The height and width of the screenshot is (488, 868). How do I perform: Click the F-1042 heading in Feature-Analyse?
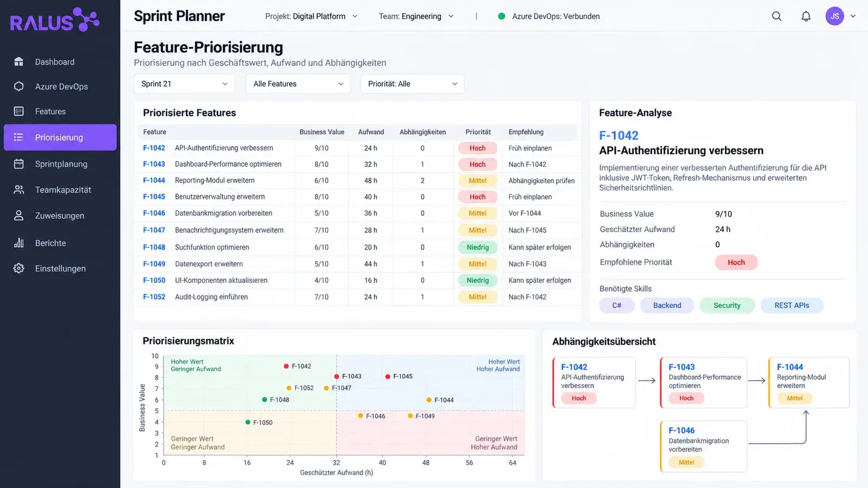click(618, 136)
